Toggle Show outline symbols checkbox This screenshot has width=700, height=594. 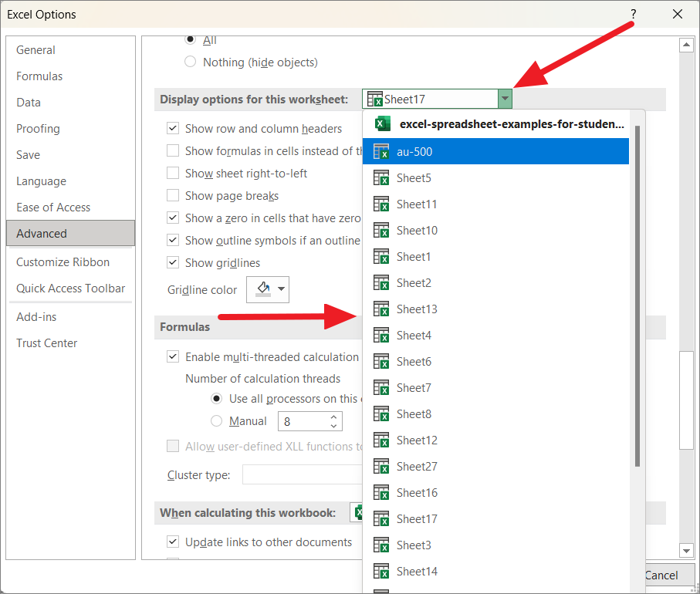(173, 240)
